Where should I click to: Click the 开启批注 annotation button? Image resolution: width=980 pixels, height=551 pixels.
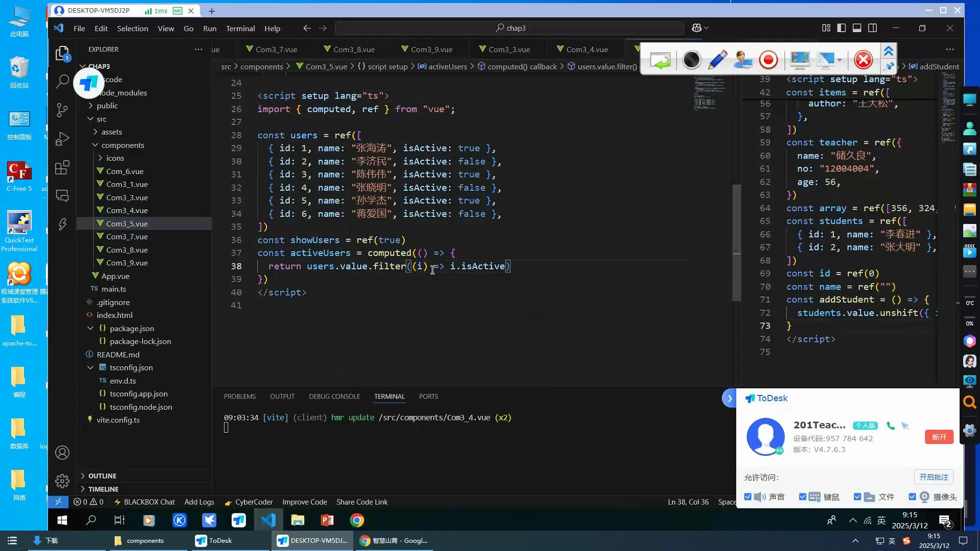point(933,477)
